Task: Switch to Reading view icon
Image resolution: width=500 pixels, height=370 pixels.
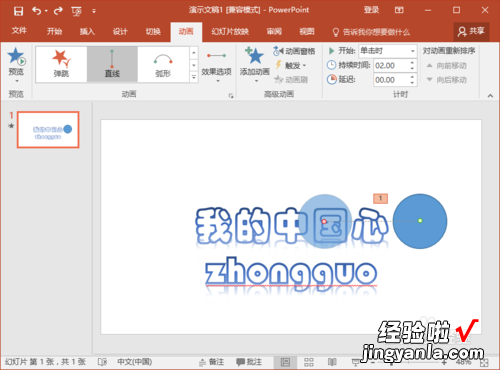Action: pos(332,362)
